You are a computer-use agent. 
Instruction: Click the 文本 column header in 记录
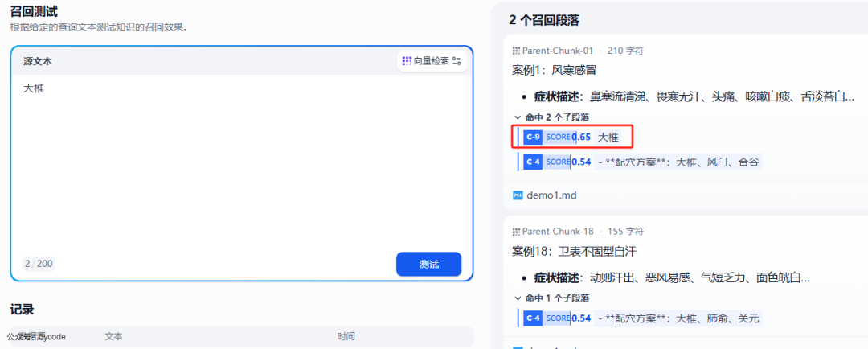coord(113,336)
